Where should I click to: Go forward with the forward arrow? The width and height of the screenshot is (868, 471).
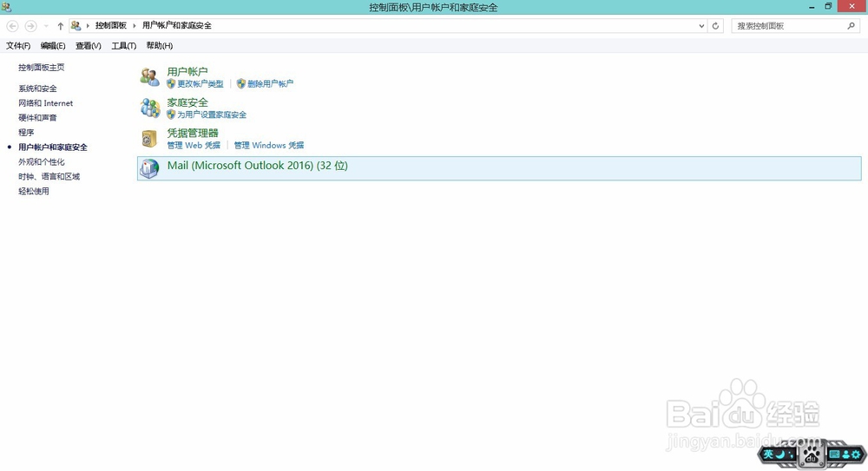(x=30, y=26)
